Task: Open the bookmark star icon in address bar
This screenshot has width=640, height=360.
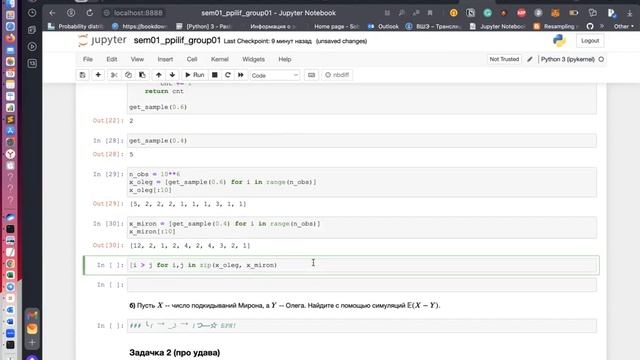Action: point(430,13)
